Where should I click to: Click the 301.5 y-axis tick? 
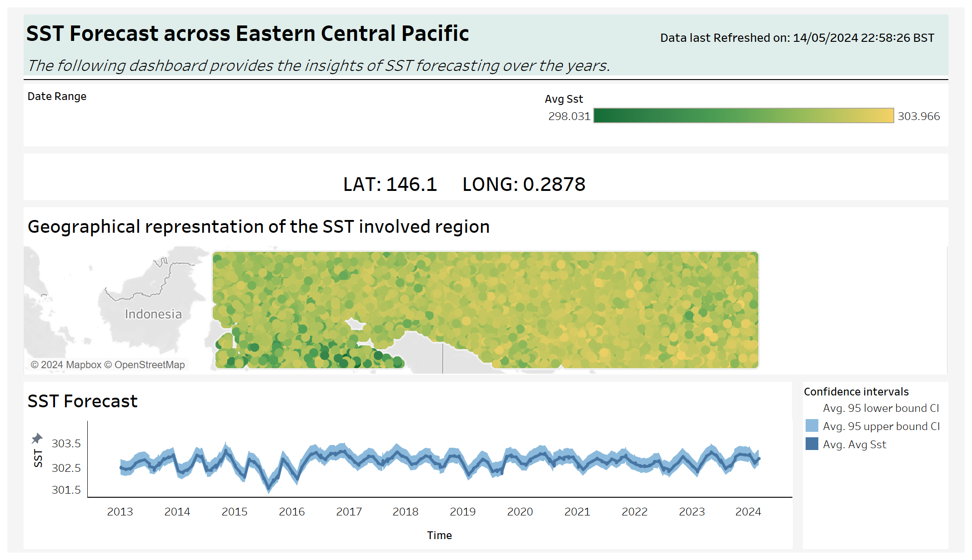pos(66,490)
